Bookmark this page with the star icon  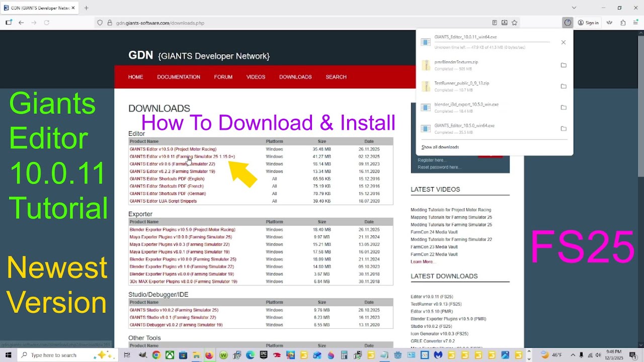514,23
